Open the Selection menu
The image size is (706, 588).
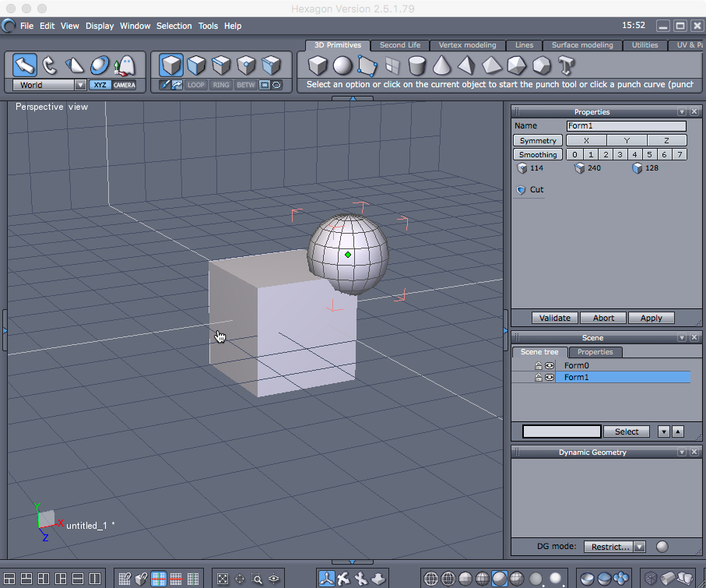pos(174,26)
